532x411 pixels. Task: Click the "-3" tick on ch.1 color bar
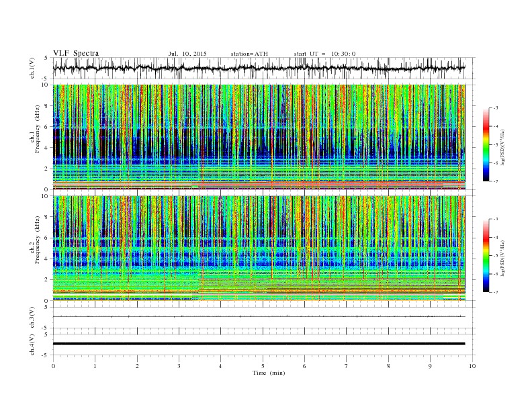[x=496, y=108]
